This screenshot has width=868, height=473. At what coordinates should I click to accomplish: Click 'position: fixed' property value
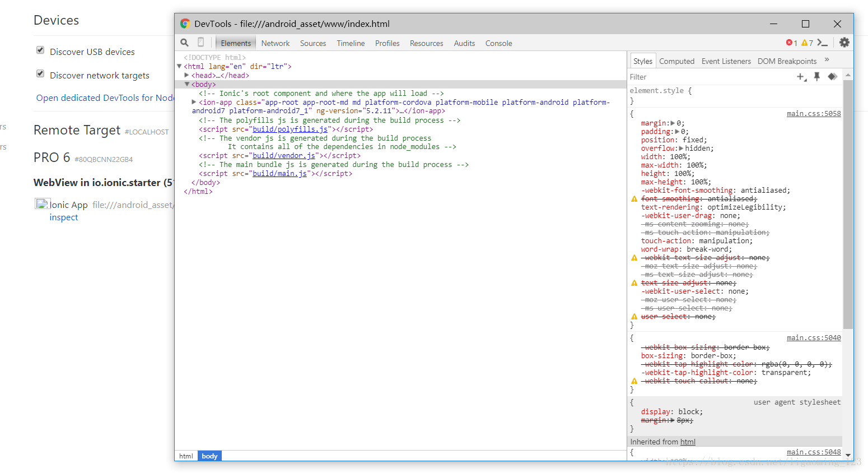[x=694, y=140]
